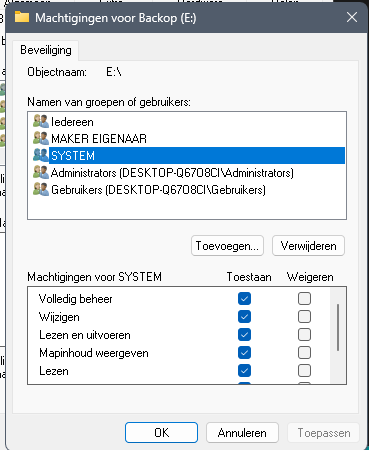Tick Weigeren checkbox for Wijzigen
369x450 pixels.
tap(304, 317)
